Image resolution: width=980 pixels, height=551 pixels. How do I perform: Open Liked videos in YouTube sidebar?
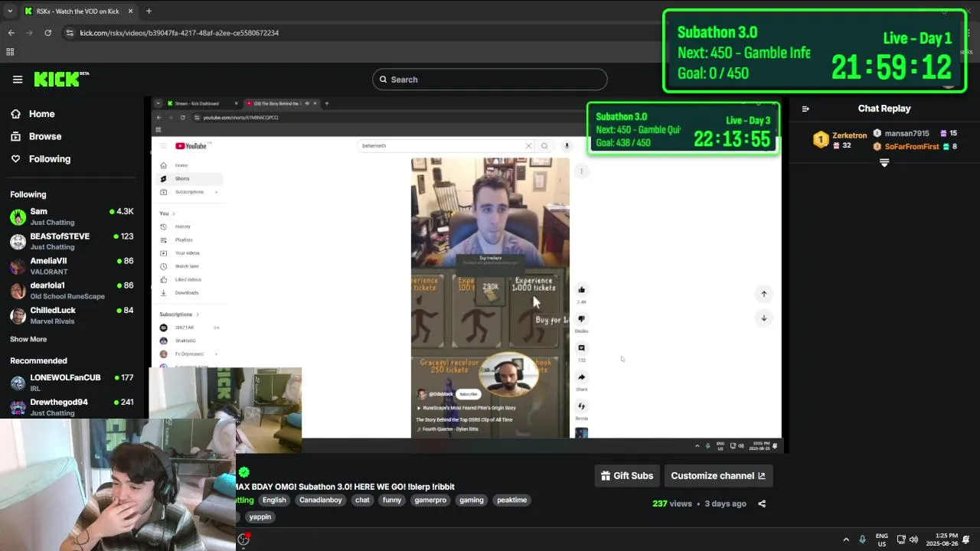(189, 279)
